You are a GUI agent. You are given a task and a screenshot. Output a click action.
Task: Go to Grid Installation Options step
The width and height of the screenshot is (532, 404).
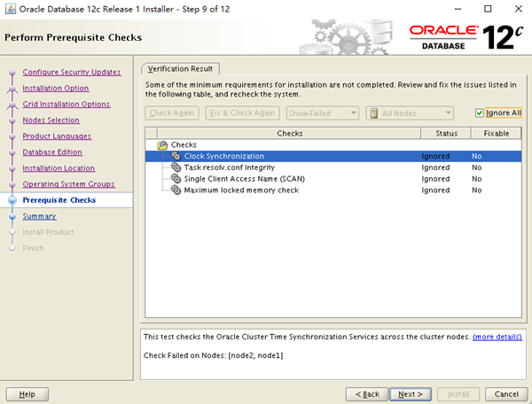[x=66, y=104]
